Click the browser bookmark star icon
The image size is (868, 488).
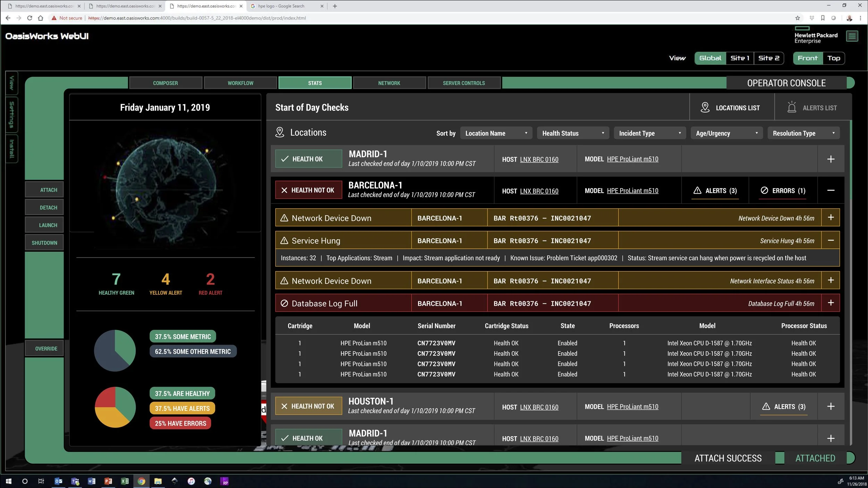[798, 18]
